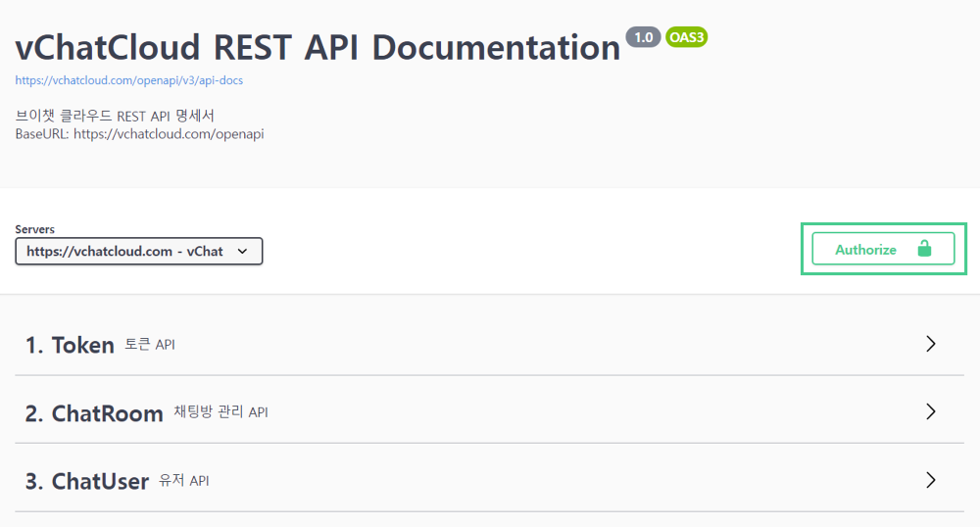Click the 1.0 version badge
This screenshot has width=980, height=527.
(x=643, y=37)
